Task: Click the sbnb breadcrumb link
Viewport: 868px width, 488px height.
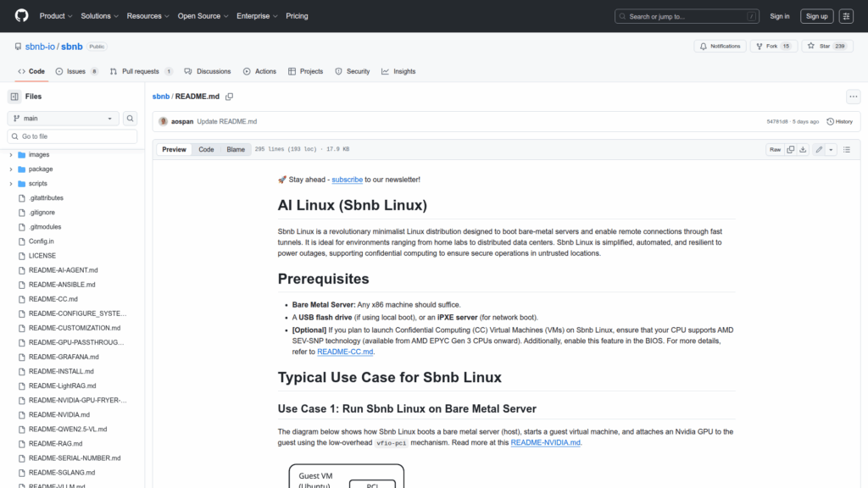Action: click(x=160, y=97)
